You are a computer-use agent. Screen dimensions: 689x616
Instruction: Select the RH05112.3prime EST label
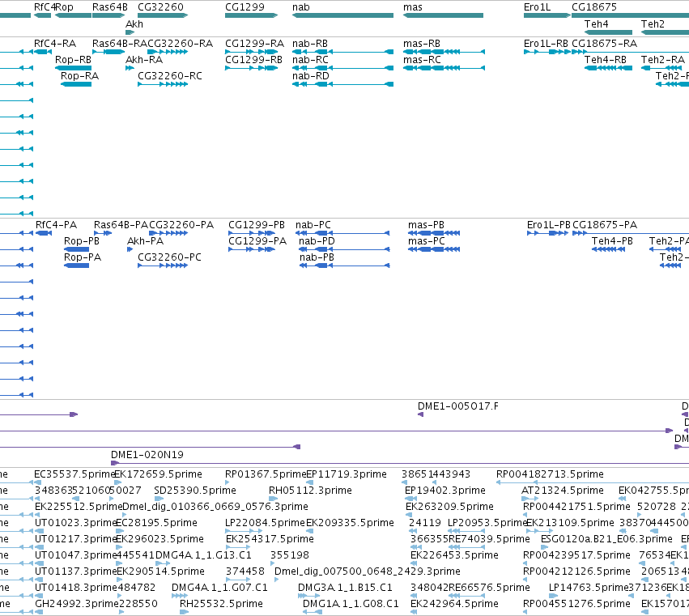click(x=311, y=491)
